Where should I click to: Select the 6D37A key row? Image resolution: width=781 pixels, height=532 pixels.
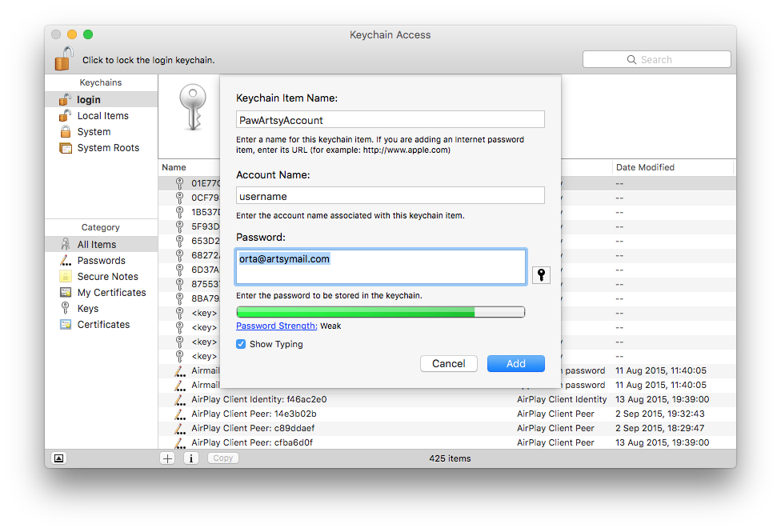click(x=190, y=270)
